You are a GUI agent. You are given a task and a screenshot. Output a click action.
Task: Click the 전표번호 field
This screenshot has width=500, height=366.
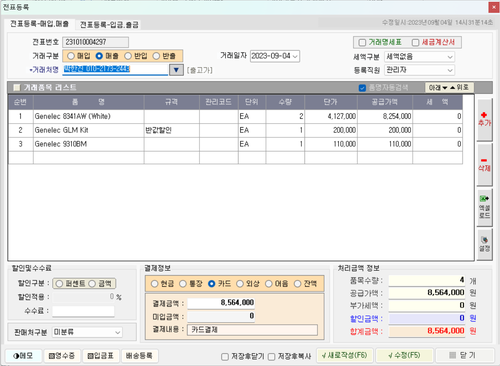pyautogui.click(x=95, y=42)
